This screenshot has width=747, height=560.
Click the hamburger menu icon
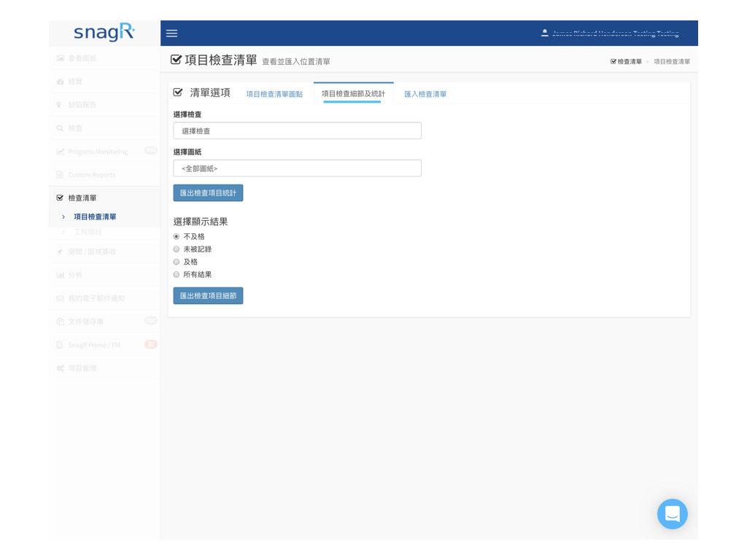[171, 34]
